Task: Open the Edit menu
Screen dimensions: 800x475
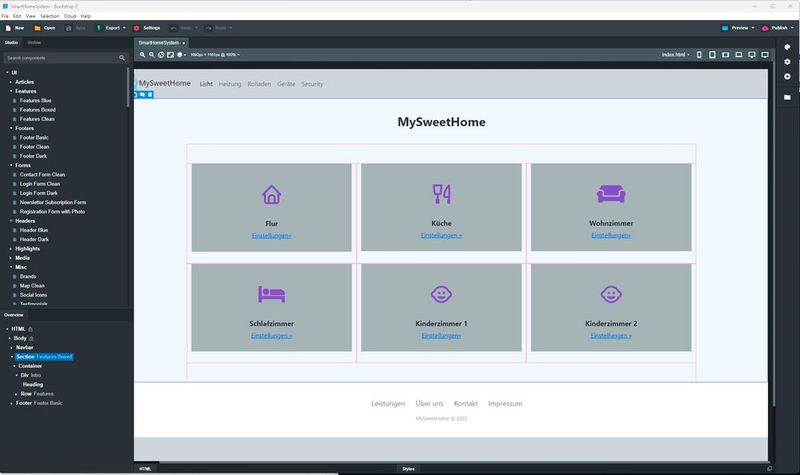Action: (x=17, y=16)
